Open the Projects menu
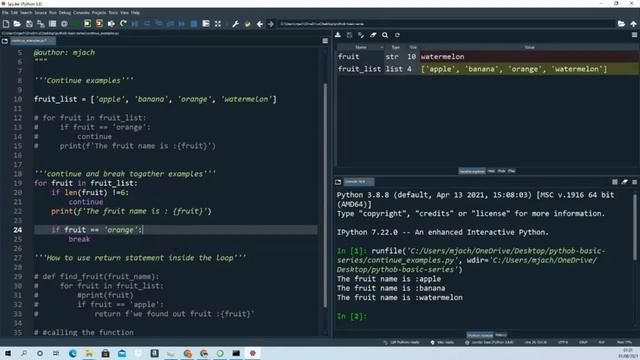 [x=99, y=13]
